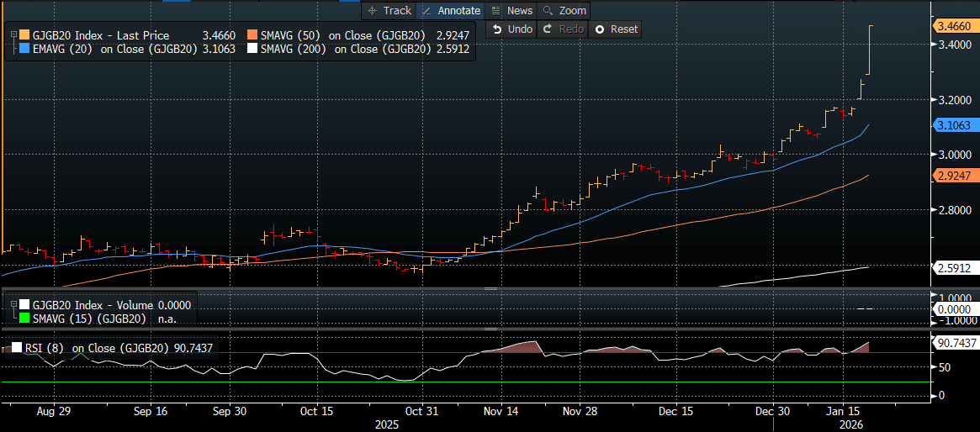980x432 pixels.
Task: Collapse the Volume legend tree
Action: 13,305
